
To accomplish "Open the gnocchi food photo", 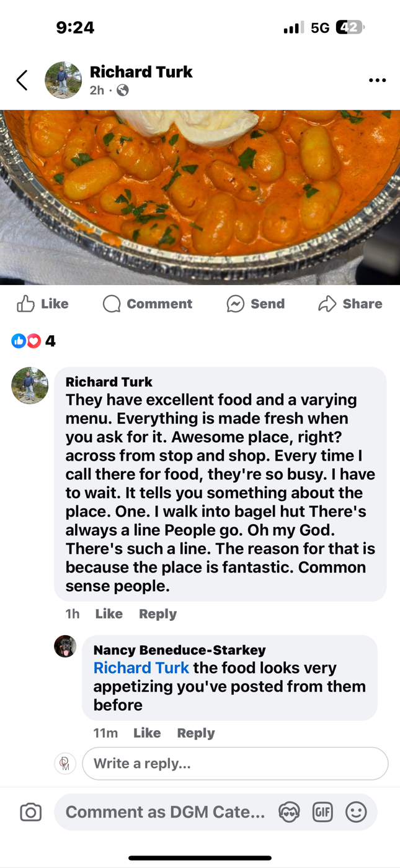I will click(200, 197).
